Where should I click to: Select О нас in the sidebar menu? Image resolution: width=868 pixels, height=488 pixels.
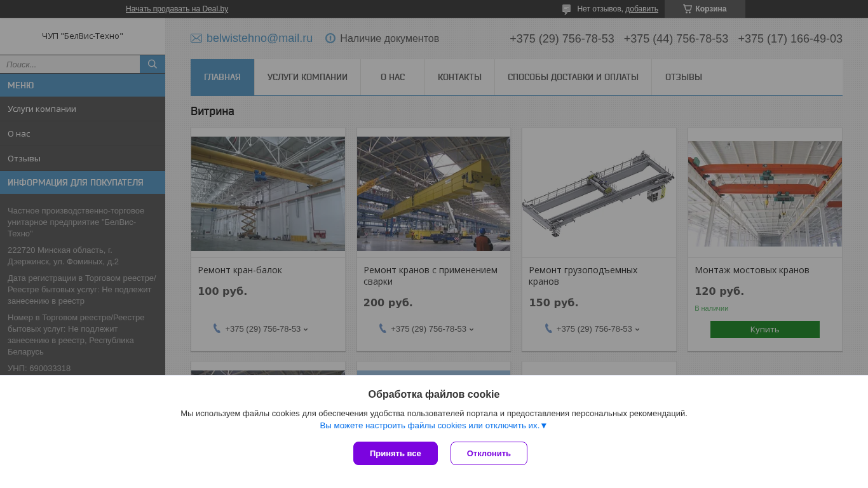83,133
